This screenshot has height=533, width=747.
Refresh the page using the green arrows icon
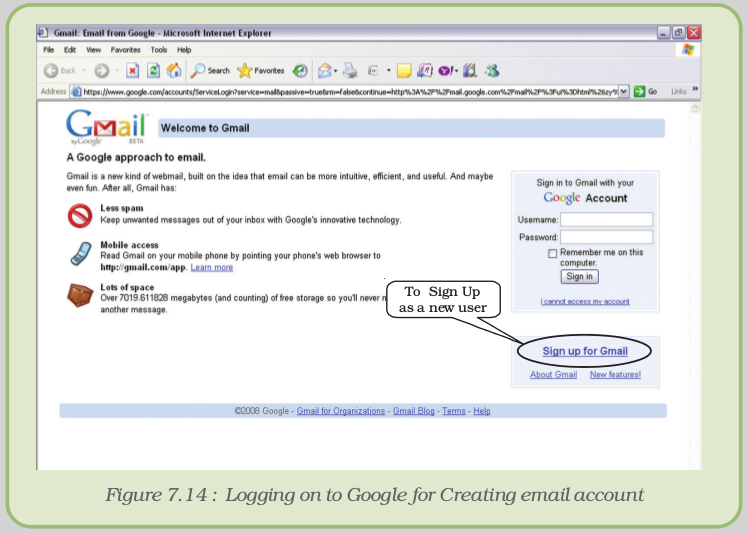[x=153, y=70]
